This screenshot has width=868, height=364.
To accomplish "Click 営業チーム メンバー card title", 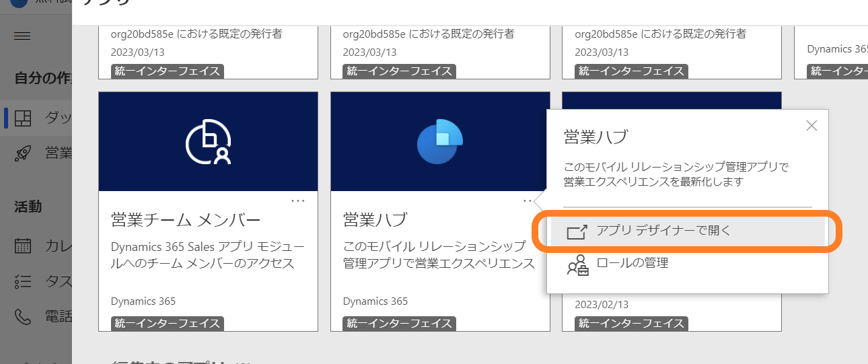I will click(186, 220).
